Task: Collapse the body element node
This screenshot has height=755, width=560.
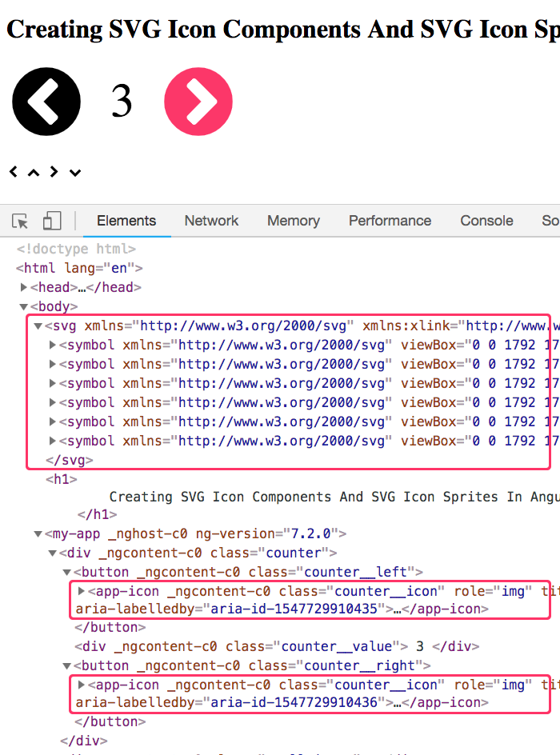Action: click(24, 306)
